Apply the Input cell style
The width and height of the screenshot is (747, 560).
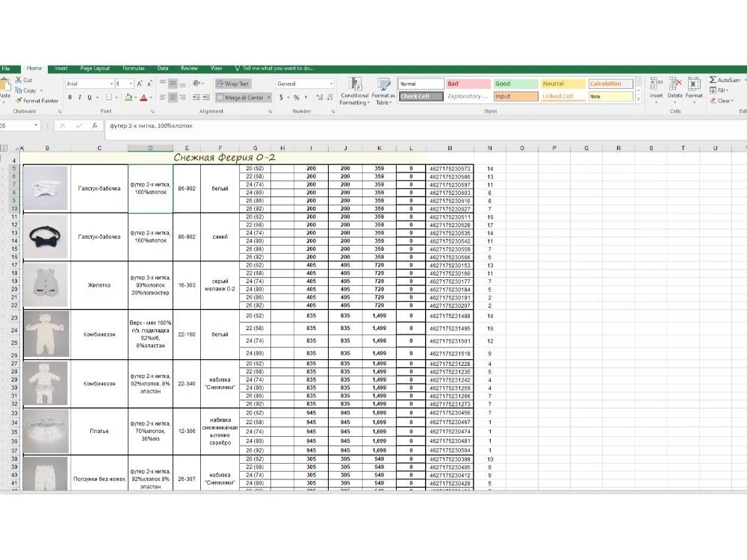coord(515,96)
